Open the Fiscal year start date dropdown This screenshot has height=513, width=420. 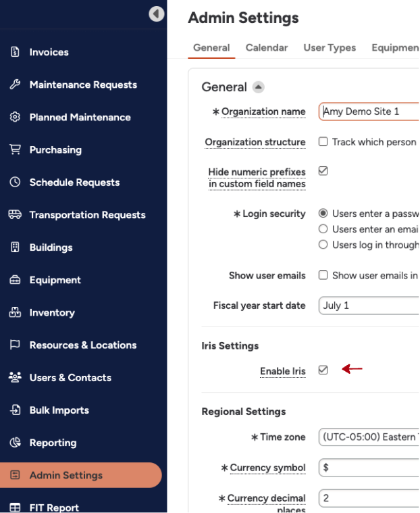[369, 306]
